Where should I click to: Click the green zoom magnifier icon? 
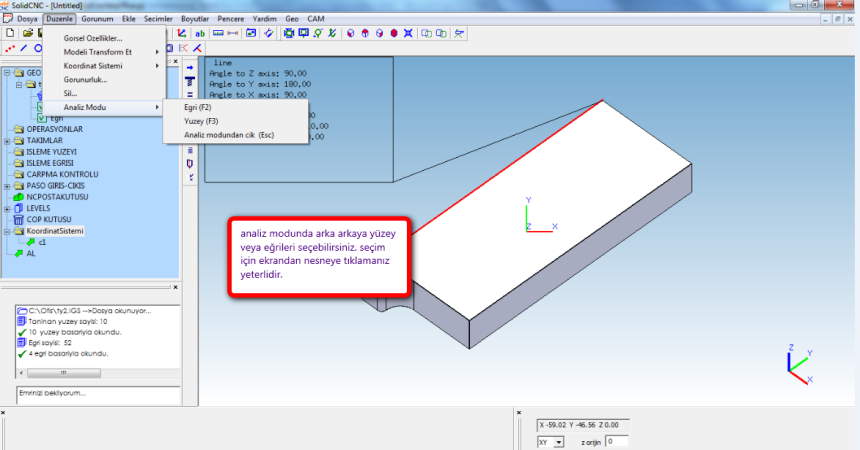[318, 33]
